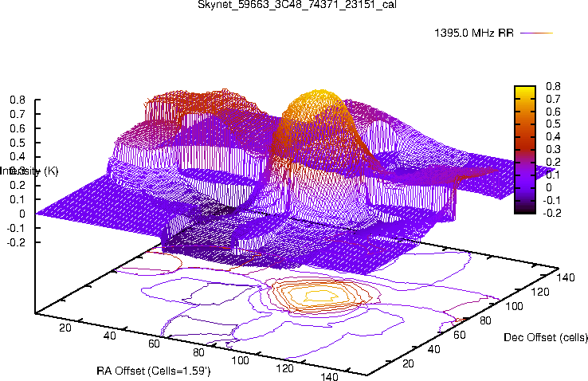
Task: Click the 0.7 tick on the intensity axis
Action: (18, 114)
